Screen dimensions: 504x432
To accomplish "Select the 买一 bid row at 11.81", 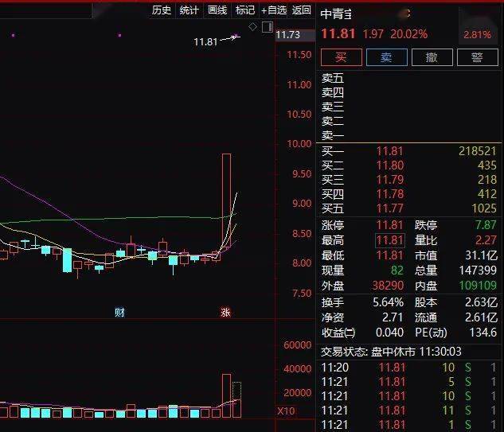I will click(410, 150).
